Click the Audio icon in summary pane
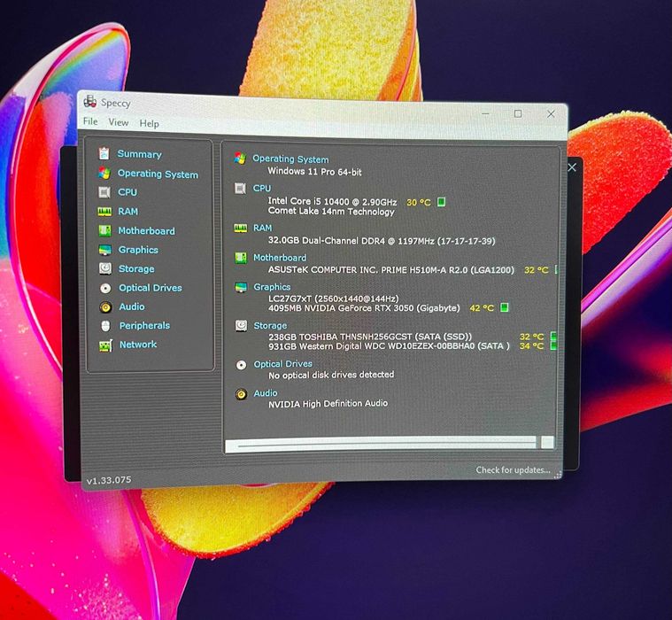Viewport: 672px width, 620px height. click(x=242, y=394)
